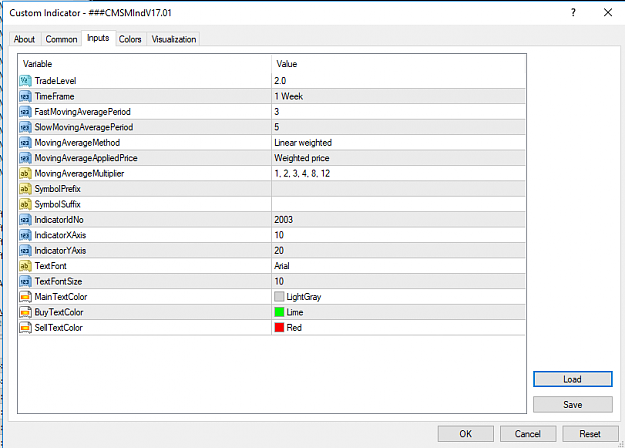This screenshot has height=448, width=625.
Task: Click the empty SymbolPrefix value cell
Action: pyautogui.click(x=398, y=189)
